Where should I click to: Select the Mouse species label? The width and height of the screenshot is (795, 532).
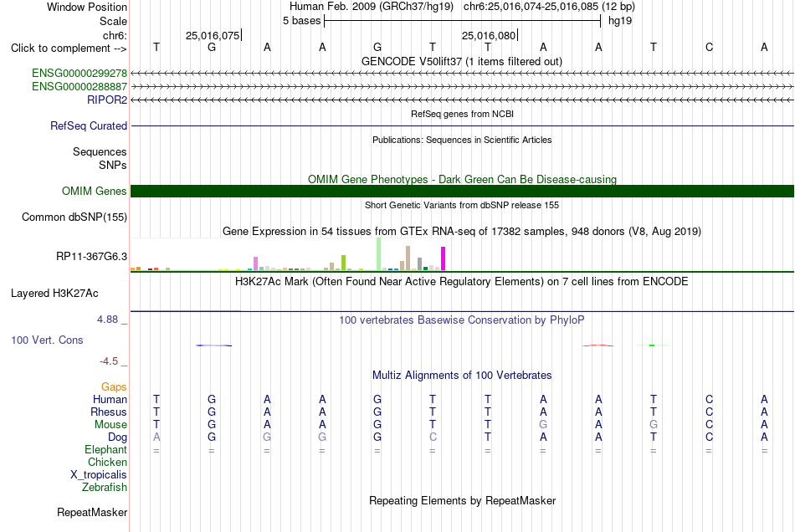(x=110, y=425)
